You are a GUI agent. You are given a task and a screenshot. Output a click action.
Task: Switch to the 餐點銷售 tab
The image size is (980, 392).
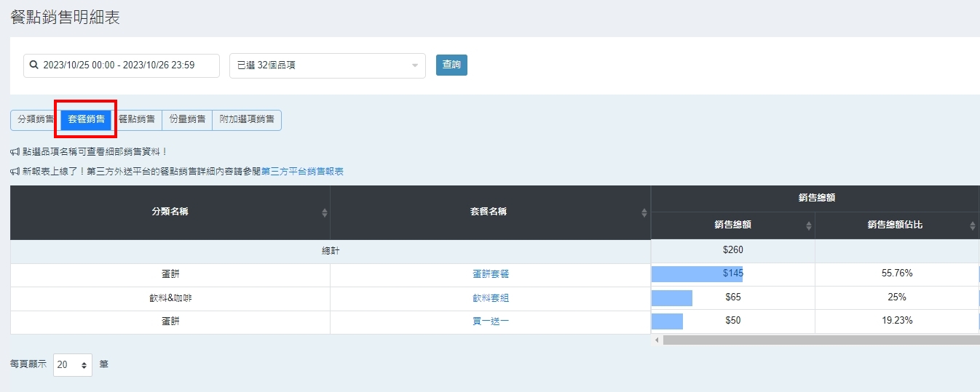[x=136, y=119]
